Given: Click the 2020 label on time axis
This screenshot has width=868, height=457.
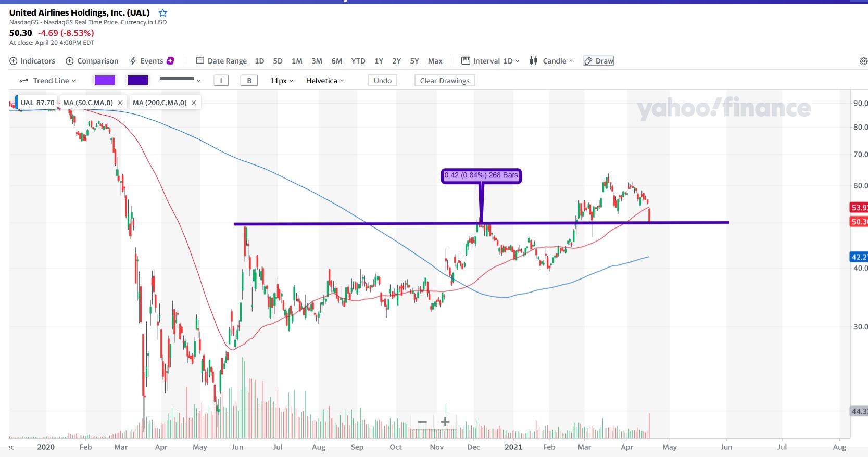Looking at the screenshot, I should click(x=46, y=447).
